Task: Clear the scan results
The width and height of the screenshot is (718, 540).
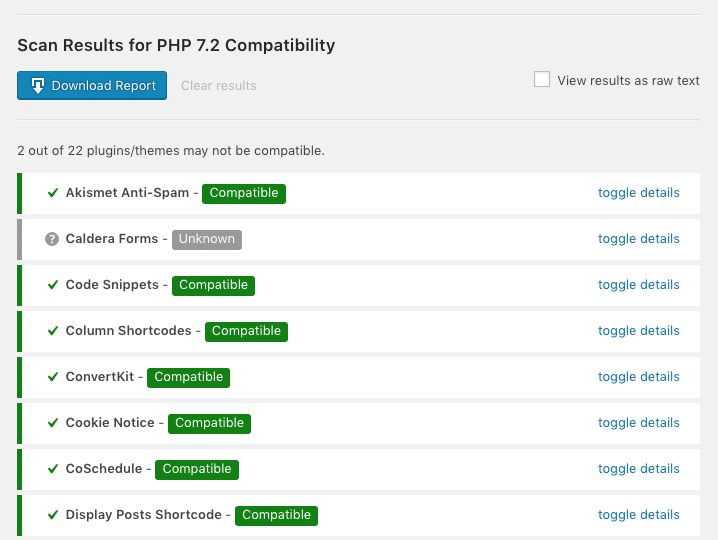Action: pyautogui.click(x=218, y=86)
